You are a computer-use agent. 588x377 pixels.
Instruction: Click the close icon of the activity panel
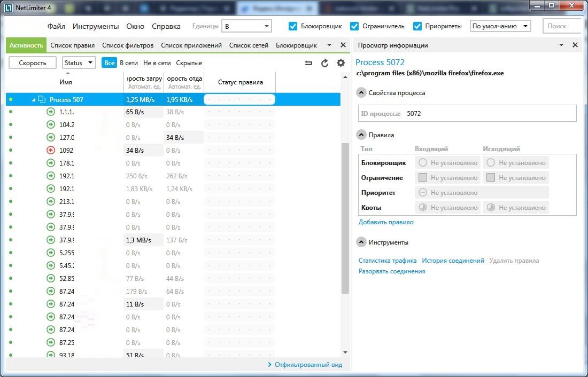pos(343,45)
